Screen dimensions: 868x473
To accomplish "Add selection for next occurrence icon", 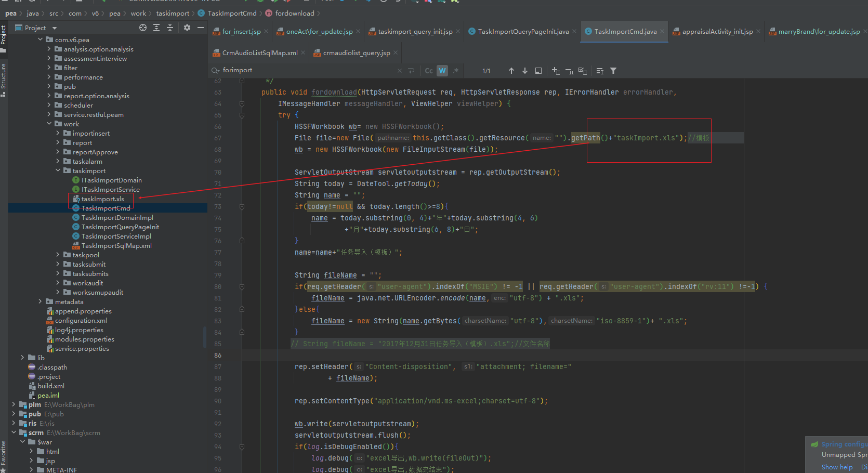I will [556, 71].
